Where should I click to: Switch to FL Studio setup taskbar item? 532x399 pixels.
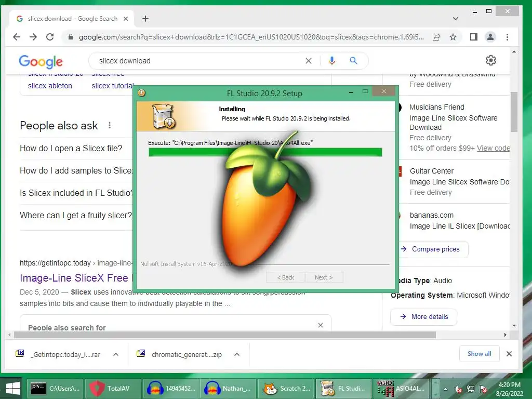pos(343,389)
